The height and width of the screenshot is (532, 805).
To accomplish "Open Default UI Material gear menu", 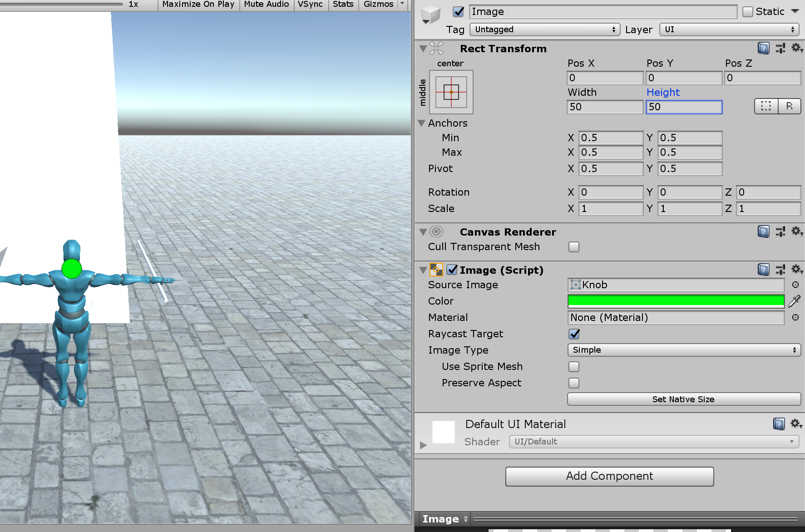I will coord(796,424).
